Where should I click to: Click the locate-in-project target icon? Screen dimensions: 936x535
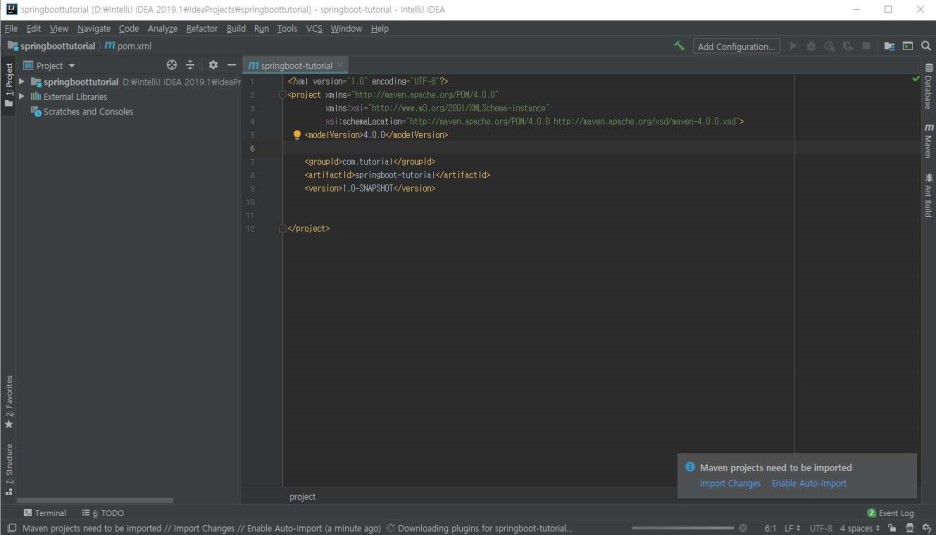point(171,65)
